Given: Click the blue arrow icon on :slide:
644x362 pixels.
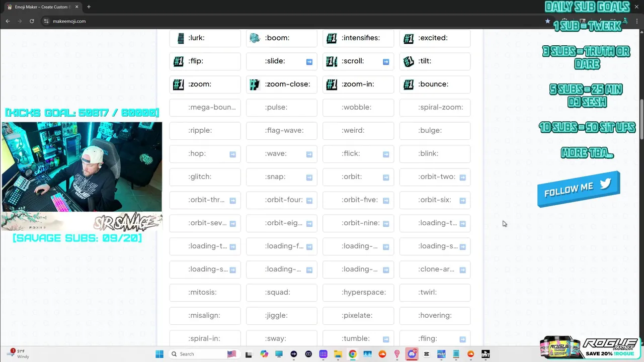Looking at the screenshot, I should 309,62.
